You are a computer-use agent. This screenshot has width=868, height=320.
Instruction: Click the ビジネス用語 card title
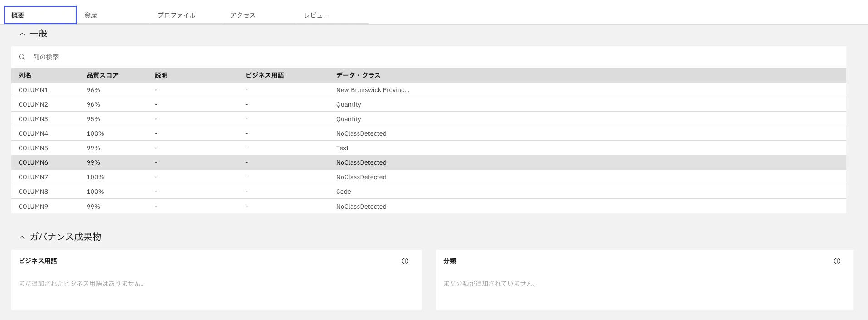point(38,261)
